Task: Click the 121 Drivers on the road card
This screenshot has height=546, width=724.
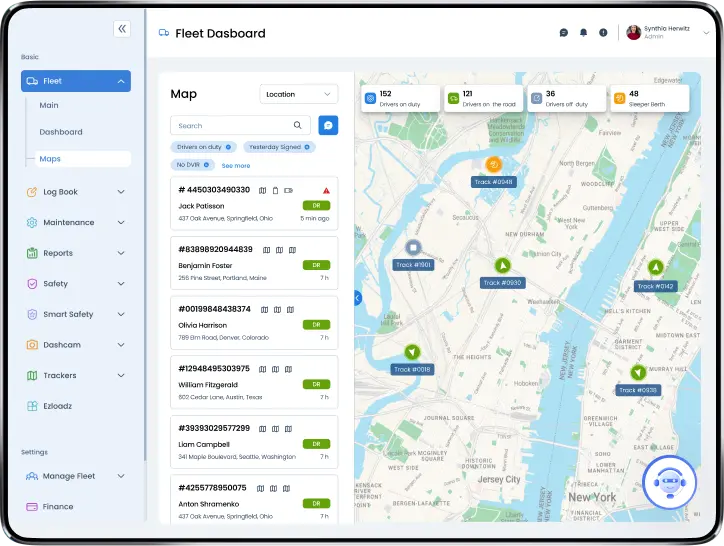Action: [x=483, y=98]
